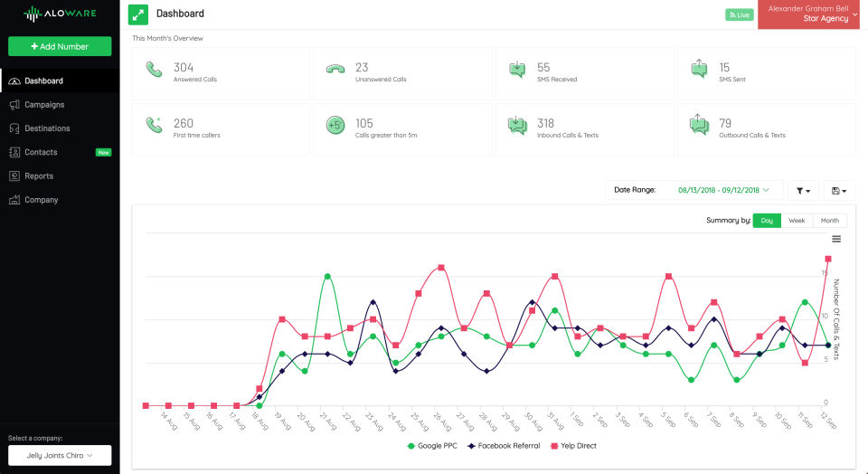The height and width of the screenshot is (474, 868).
Task: Click the Calls greater than 5m icon
Action: point(335,128)
